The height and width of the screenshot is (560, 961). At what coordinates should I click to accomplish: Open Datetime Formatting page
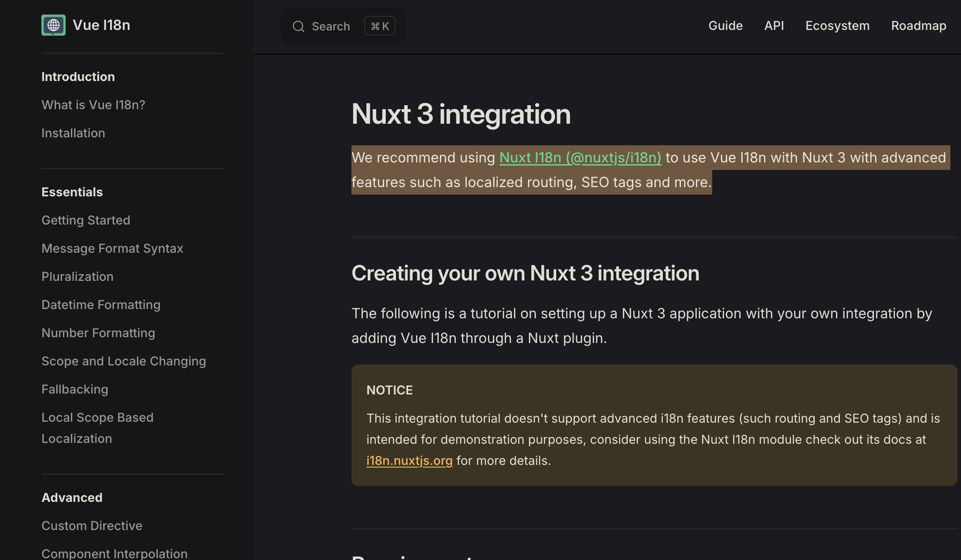point(101,305)
